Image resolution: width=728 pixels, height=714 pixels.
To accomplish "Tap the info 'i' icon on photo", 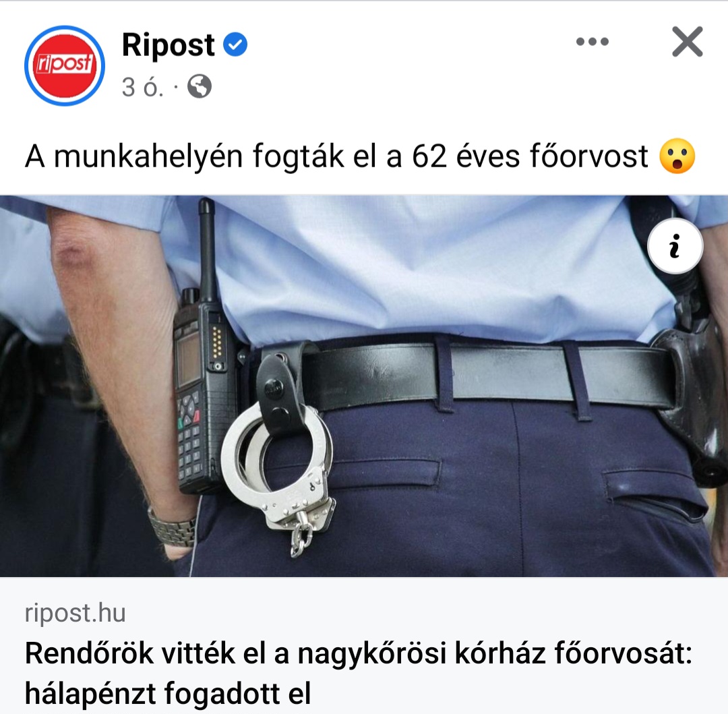I will click(x=675, y=245).
